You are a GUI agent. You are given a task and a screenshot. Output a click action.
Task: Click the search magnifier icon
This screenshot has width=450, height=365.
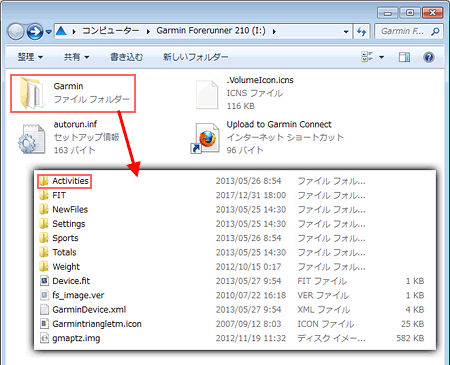(435, 31)
